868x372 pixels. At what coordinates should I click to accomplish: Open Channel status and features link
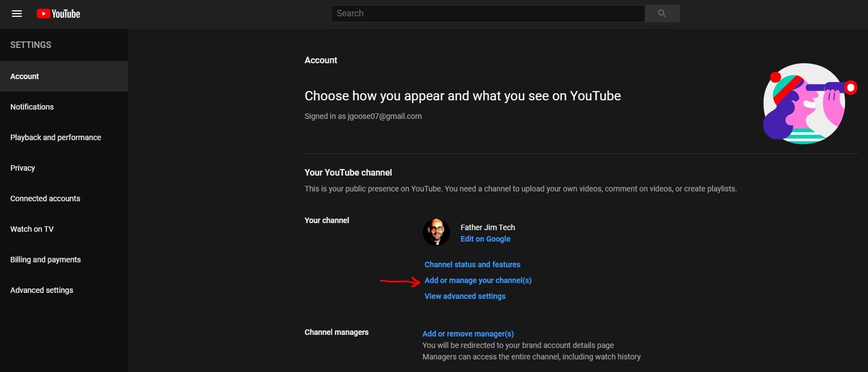(472, 264)
